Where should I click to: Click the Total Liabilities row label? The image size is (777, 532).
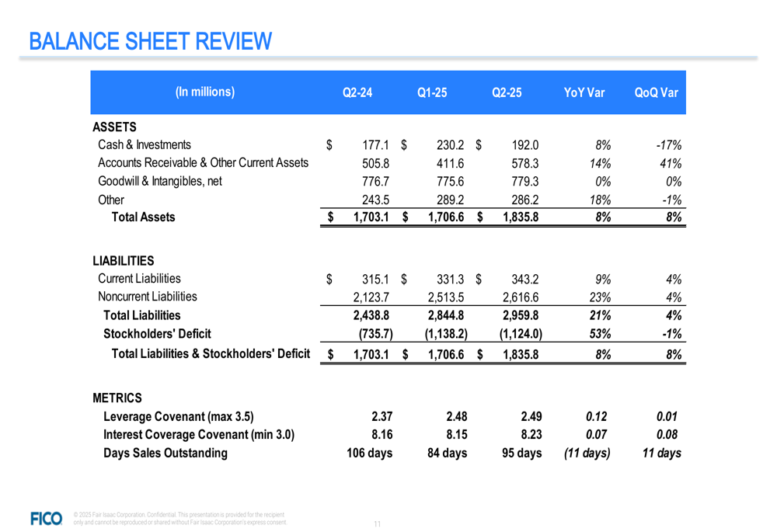(x=141, y=315)
